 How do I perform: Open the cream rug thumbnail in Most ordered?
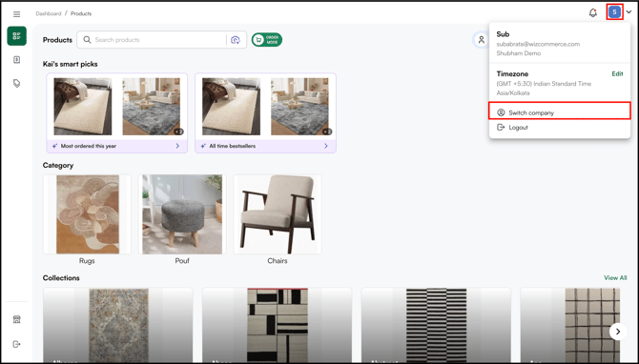click(x=83, y=107)
